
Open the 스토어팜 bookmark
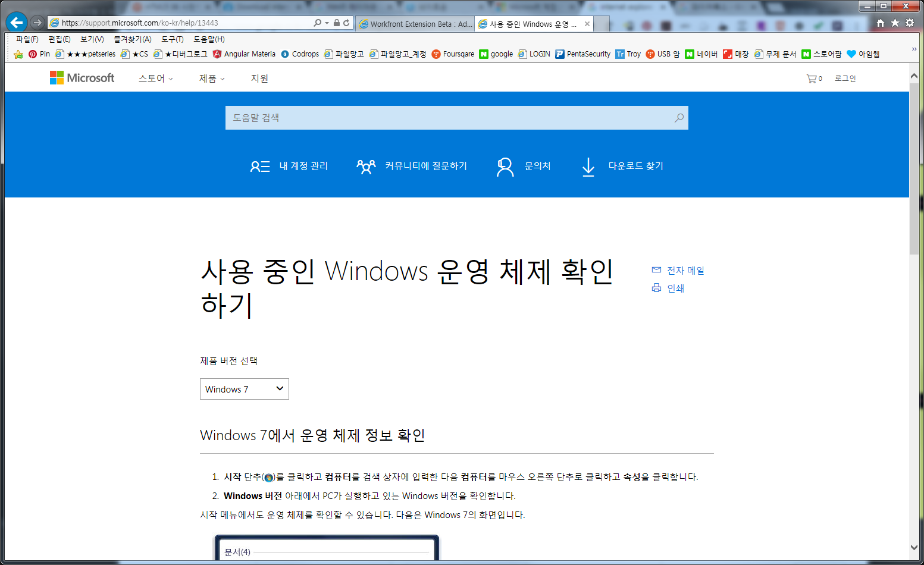coord(822,54)
